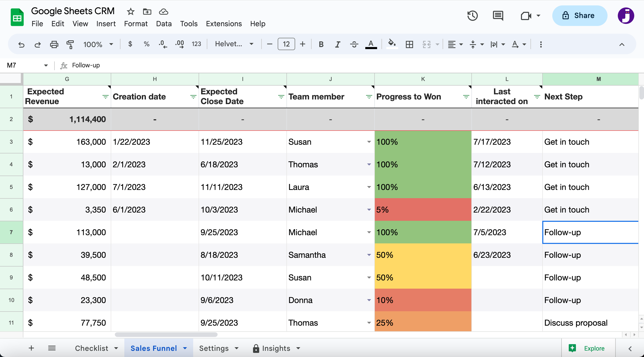Screen dimensions: 644x357
Task: Open the comments panel icon
Action: point(498,16)
